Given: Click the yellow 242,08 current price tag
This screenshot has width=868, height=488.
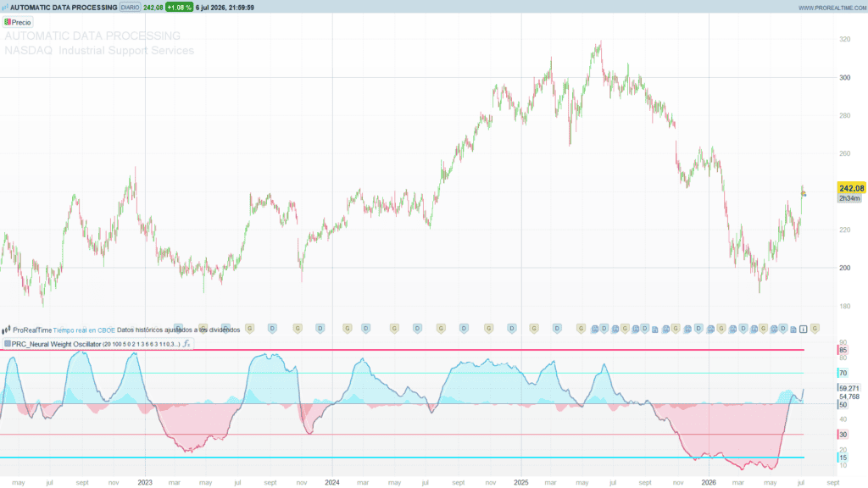Looking at the screenshot, I should (x=851, y=189).
